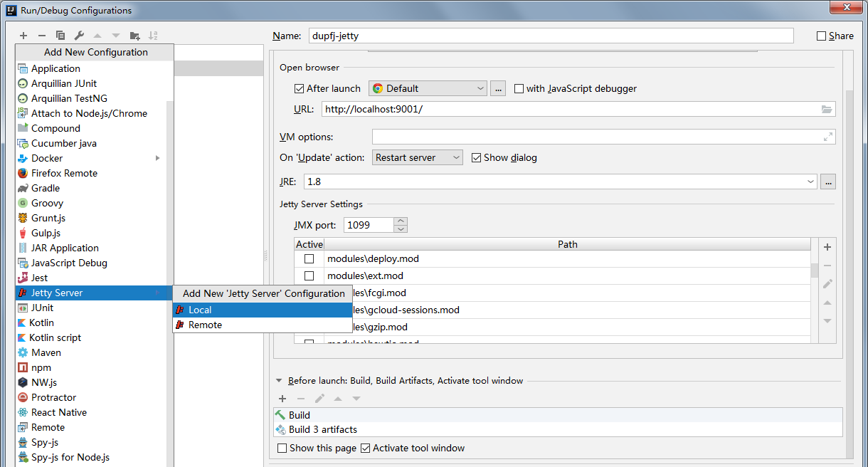Toggle the Show dialog checkbox
Screen dimensions: 868x467
(477, 157)
